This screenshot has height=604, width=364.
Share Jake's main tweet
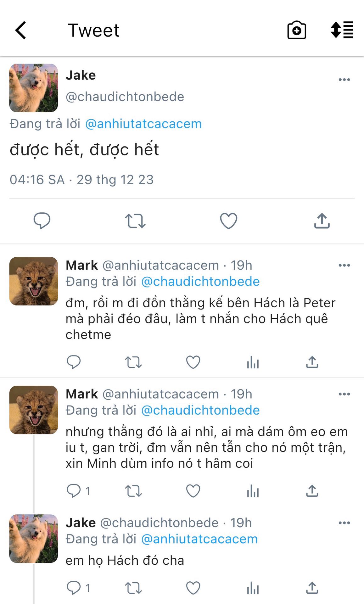pos(322,221)
